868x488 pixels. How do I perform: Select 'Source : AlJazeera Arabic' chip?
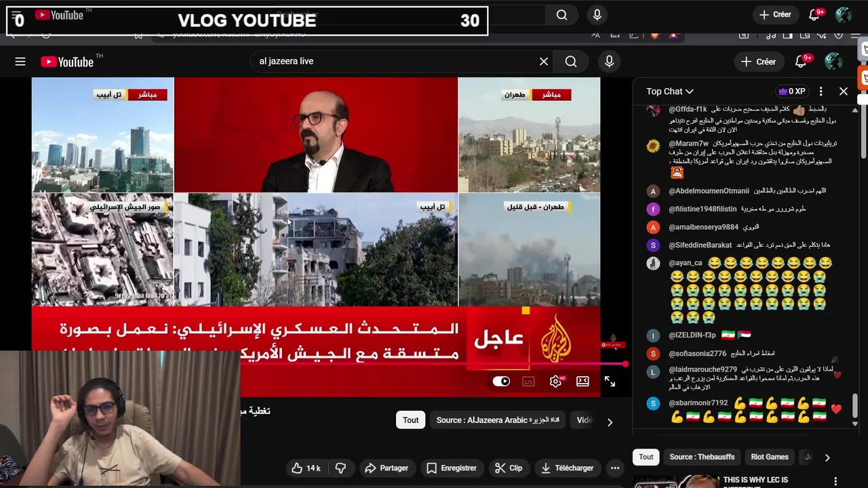pyautogui.click(x=498, y=420)
